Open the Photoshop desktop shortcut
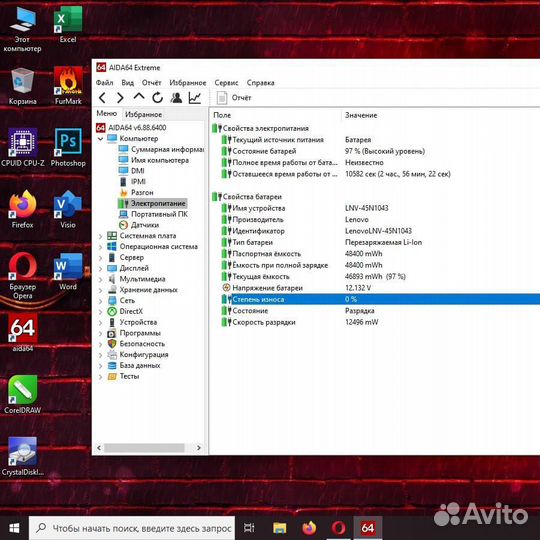Image resolution: width=540 pixels, height=540 pixels. click(x=68, y=147)
